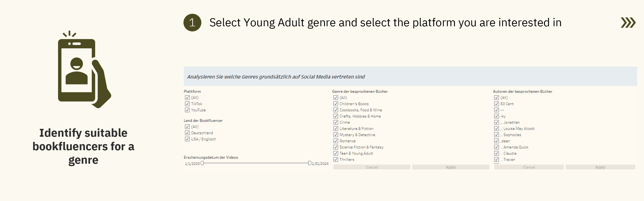This screenshot has width=644, height=201.
Task: Apply the author filter selection
Action: pos(600,167)
